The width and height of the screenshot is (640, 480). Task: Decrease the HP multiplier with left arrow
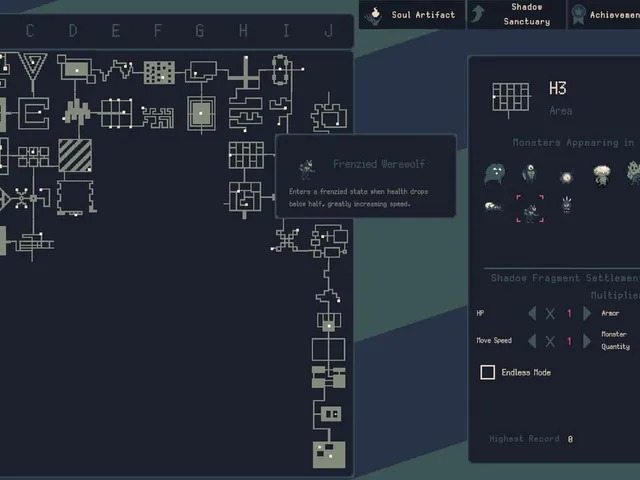click(x=532, y=313)
